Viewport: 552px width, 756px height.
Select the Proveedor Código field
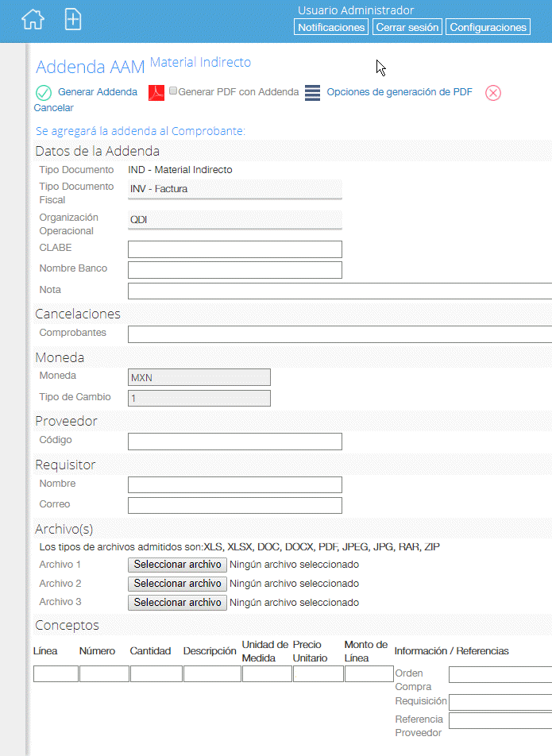tap(235, 442)
